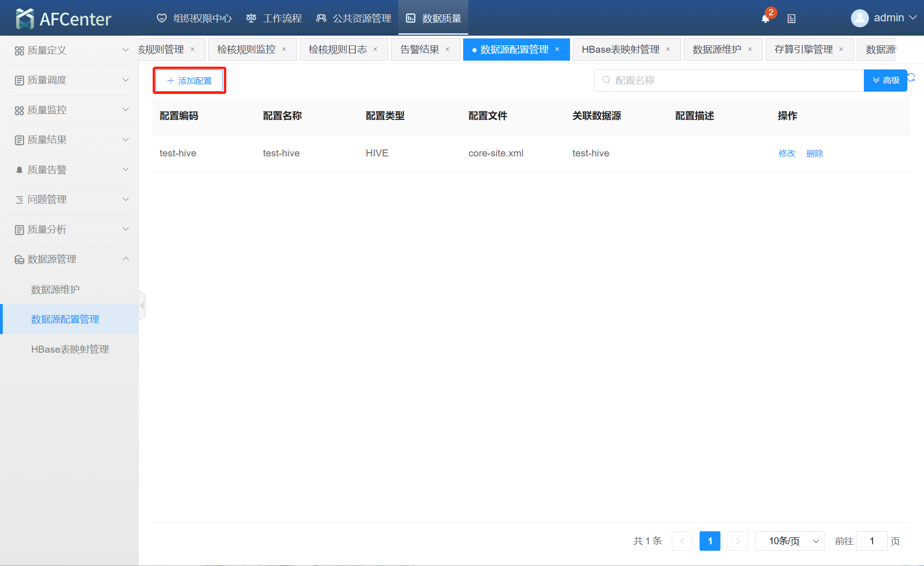Go to next pagination page arrow
The width and height of the screenshot is (924, 566).
[738, 541]
